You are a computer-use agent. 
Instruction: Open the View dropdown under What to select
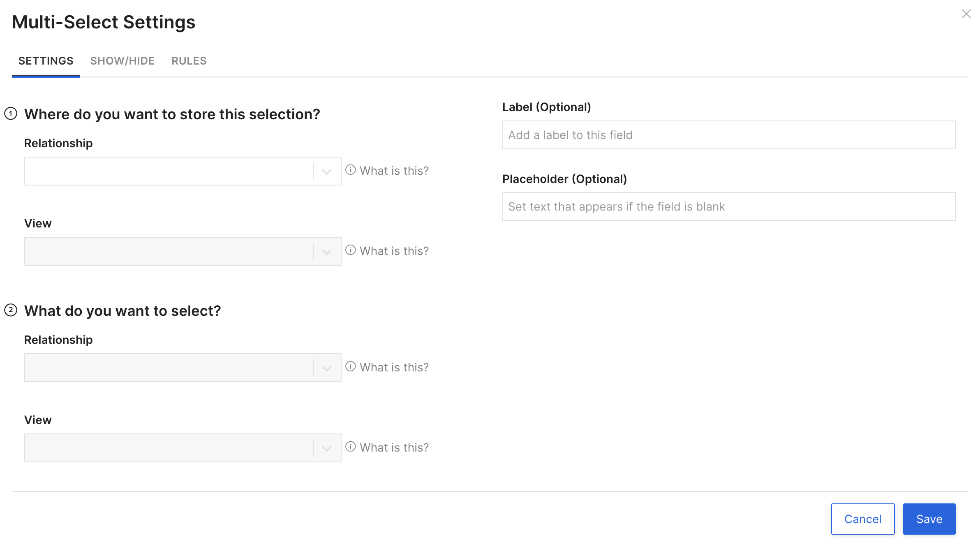(183, 448)
